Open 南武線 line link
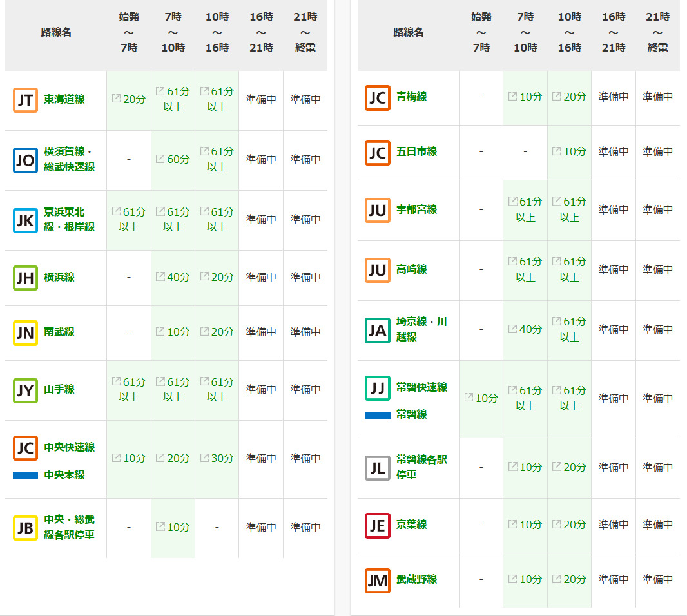Image resolution: width=687 pixels, height=616 pixels. pyautogui.click(x=59, y=332)
